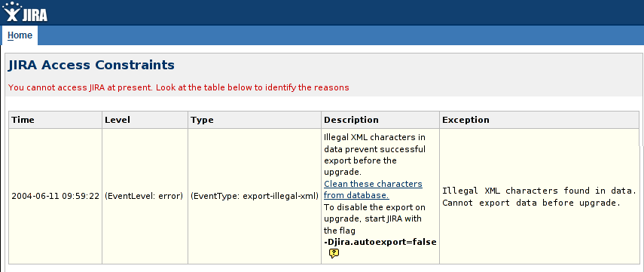Click the JIRA Access Constraints heading
644x272 pixels.
pos(91,65)
